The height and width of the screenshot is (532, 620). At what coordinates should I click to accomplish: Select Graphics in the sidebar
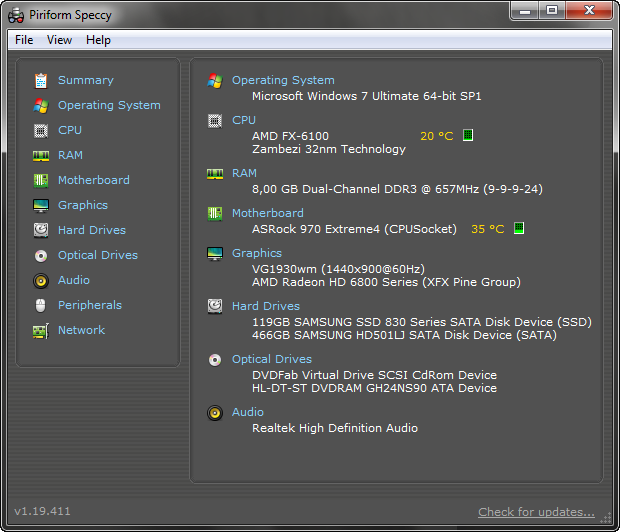pyautogui.click(x=83, y=205)
